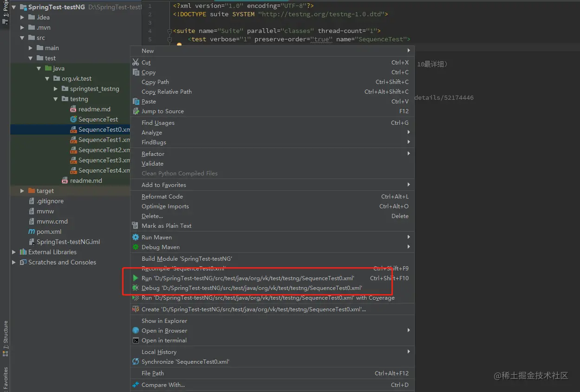Viewport: 580px width, 392px height.
Task: Expand External Libraries node arrow
Action: click(14, 252)
